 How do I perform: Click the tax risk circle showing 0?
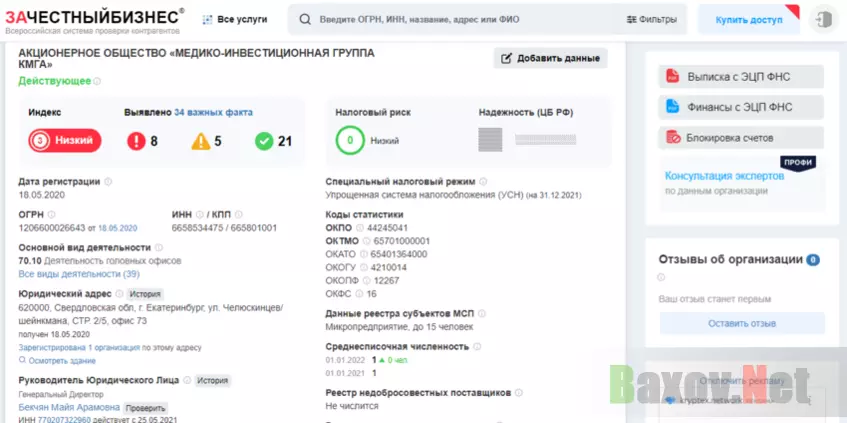(x=350, y=140)
